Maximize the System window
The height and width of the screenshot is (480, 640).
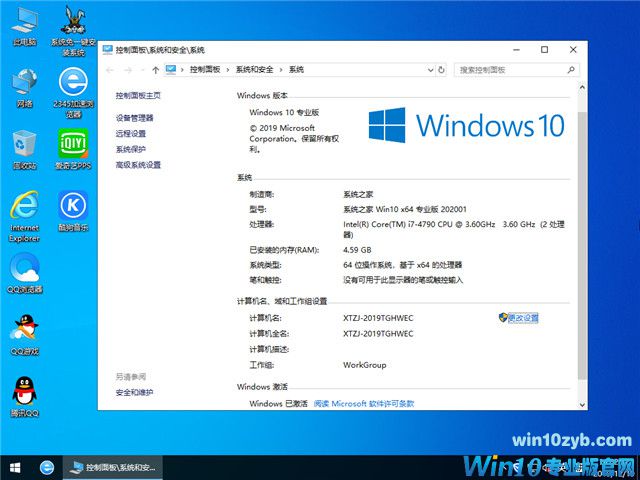coord(544,50)
